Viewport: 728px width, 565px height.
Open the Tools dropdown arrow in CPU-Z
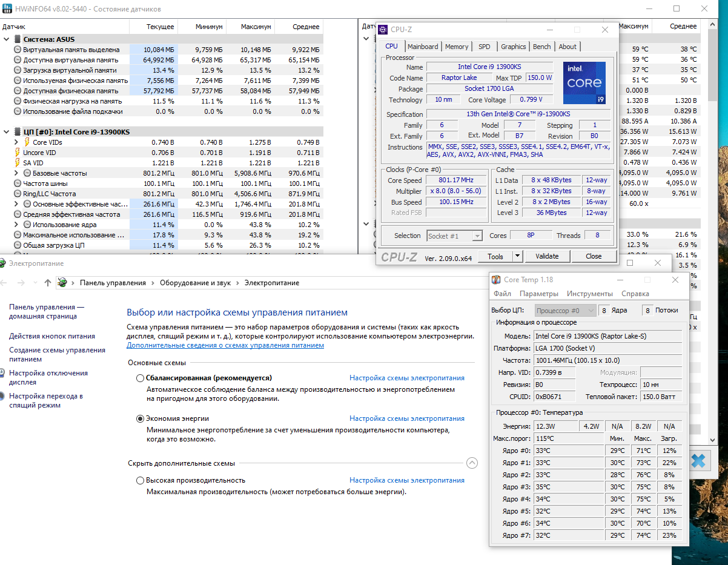[x=517, y=256]
